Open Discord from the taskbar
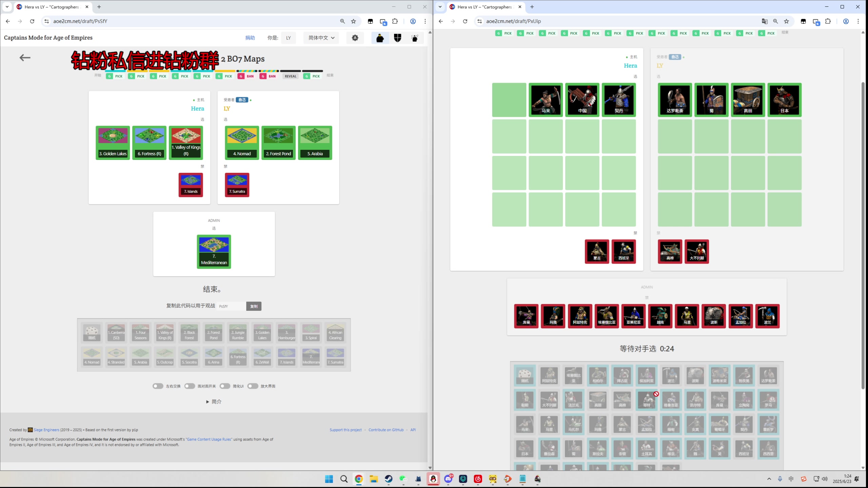Viewport: 868px width, 488px height. pyautogui.click(x=448, y=479)
